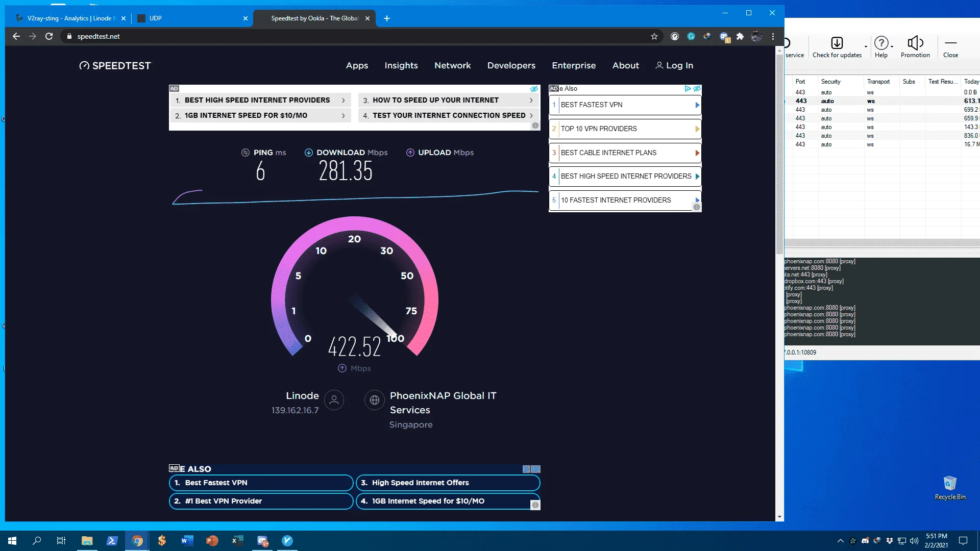Open Chrome's three-dot menu
This screenshot has width=980, height=551.
pos(773,36)
